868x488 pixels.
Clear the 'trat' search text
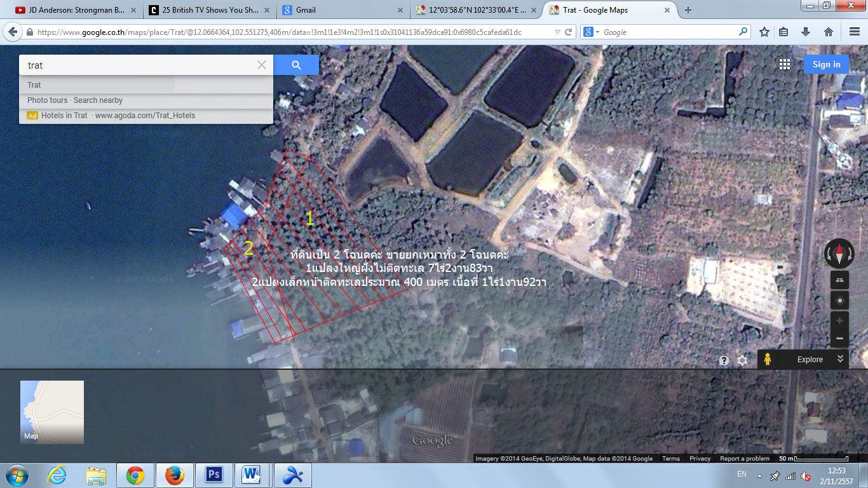(x=262, y=65)
